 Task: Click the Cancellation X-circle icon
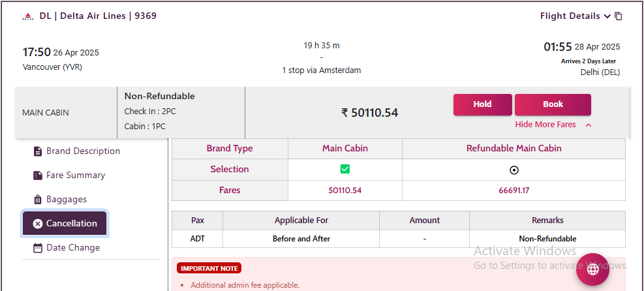click(38, 224)
